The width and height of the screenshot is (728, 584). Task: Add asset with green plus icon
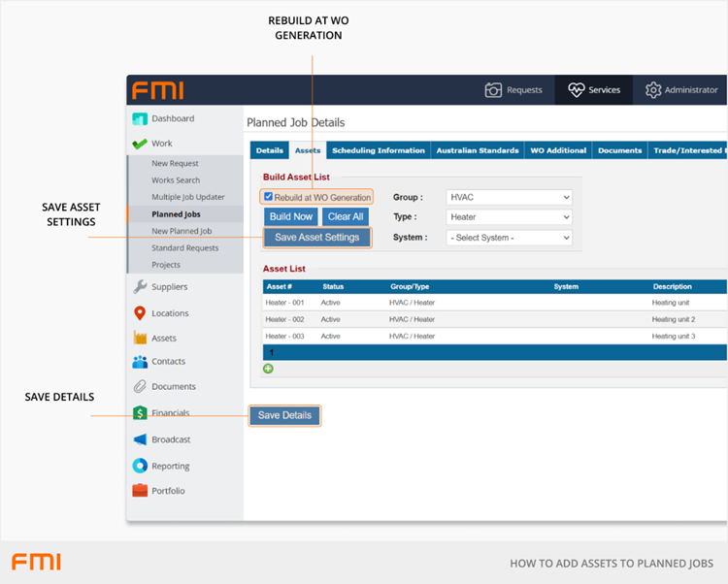pyautogui.click(x=268, y=369)
